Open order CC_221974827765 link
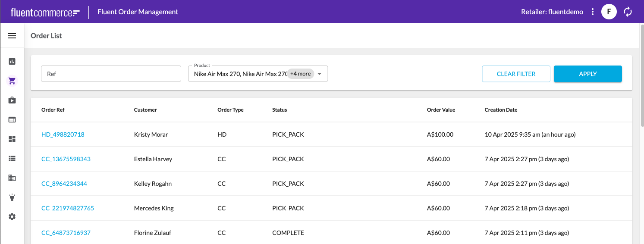644x244 pixels. coord(68,208)
